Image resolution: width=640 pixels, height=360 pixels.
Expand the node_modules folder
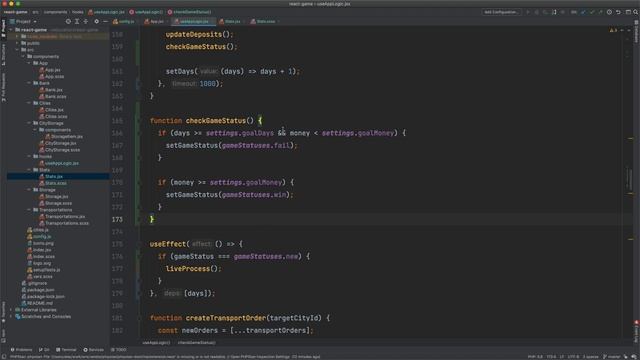click(17, 36)
